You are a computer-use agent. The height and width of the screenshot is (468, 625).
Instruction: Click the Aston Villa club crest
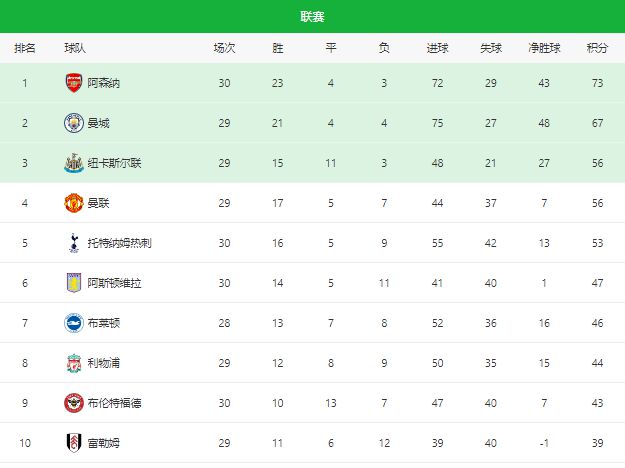pos(73,283)
